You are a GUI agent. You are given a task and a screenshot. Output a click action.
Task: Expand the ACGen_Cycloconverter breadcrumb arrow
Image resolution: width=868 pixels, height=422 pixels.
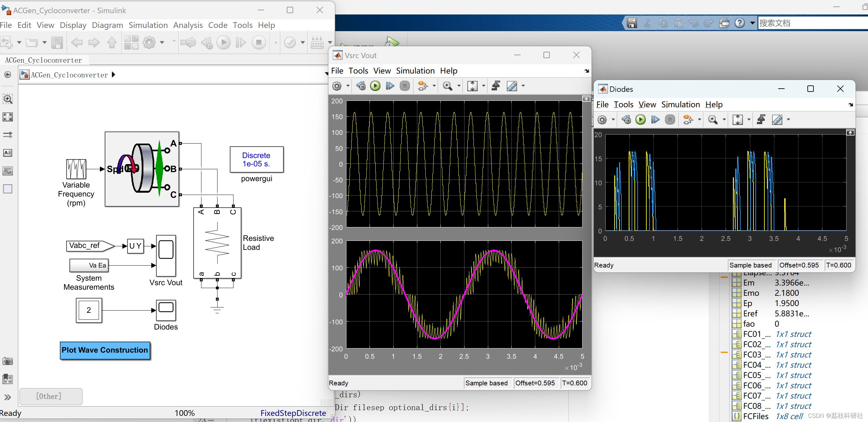click(x=114, y=75)
